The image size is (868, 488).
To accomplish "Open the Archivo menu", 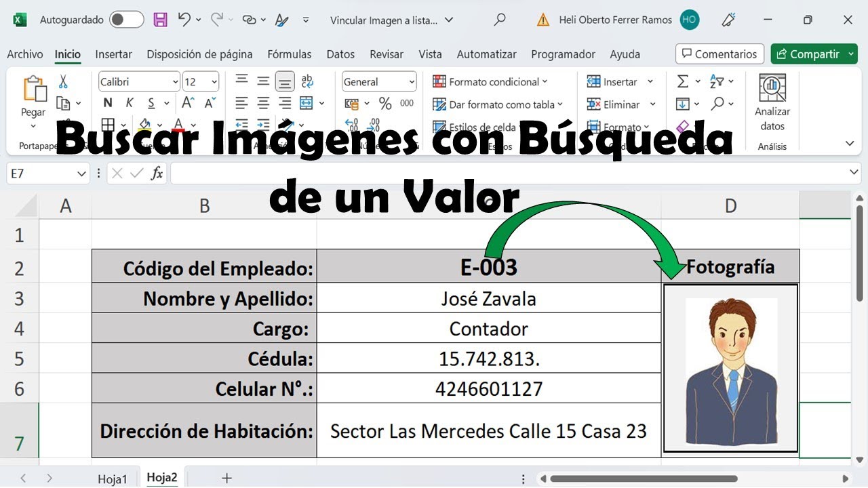I will (x=25, y=54).
